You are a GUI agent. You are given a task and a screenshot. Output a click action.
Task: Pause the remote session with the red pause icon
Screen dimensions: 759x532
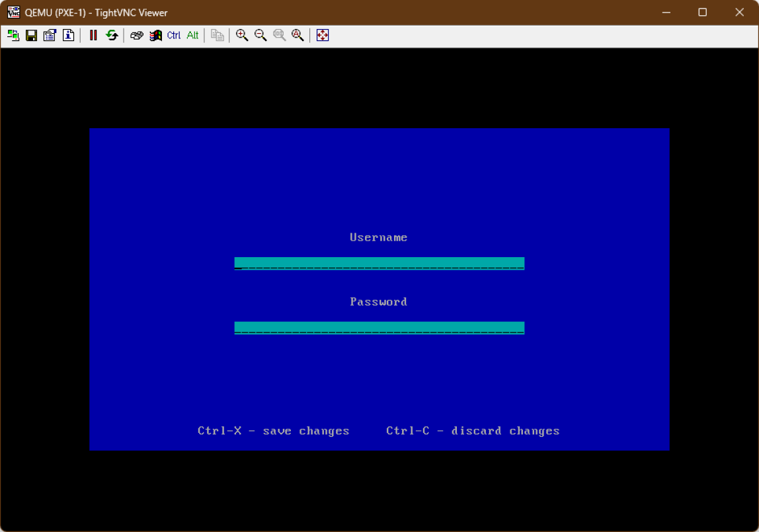(93, 35)
